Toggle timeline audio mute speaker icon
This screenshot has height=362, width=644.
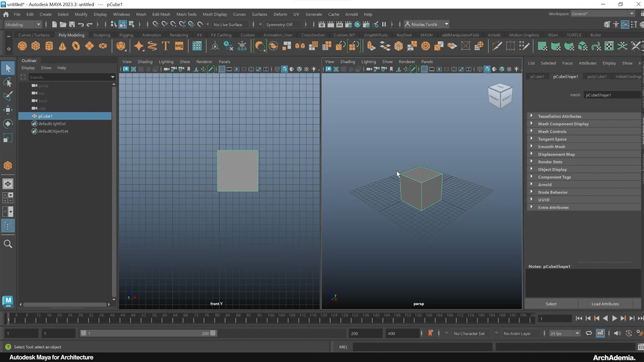tap(617, 333)
